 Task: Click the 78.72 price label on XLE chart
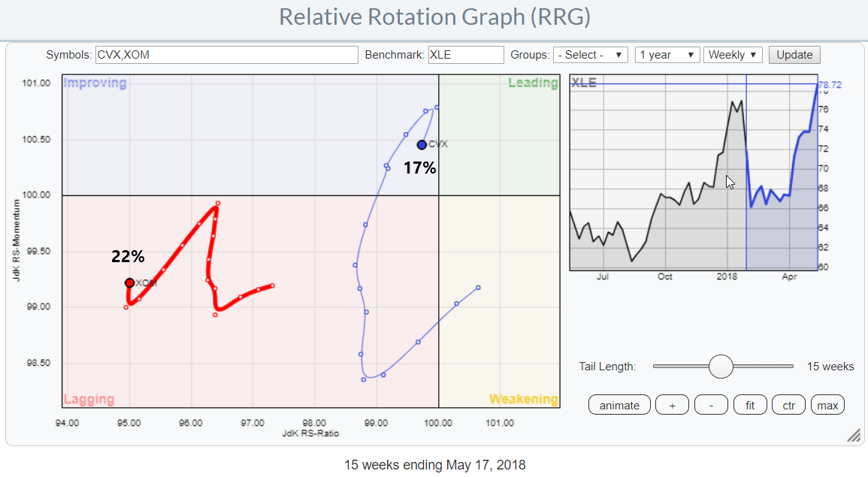click(830, 85)
